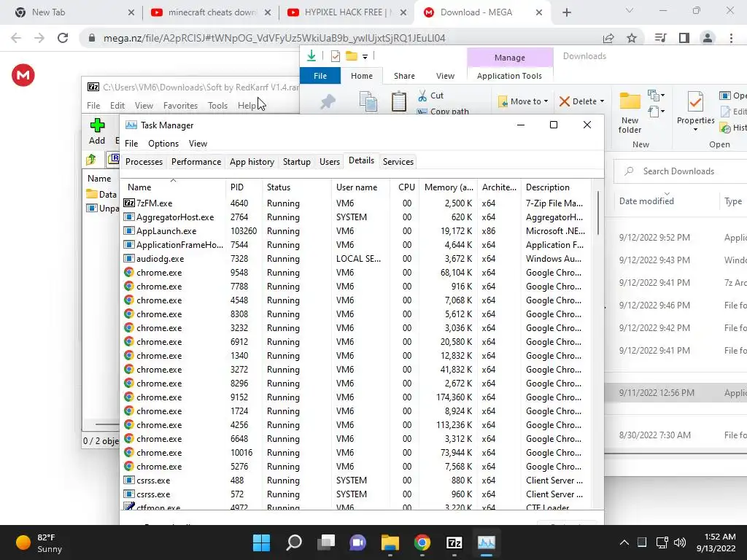Open 7-Zip Favorites menu
This screenshot has height=560, width=747.
point(180,106)
